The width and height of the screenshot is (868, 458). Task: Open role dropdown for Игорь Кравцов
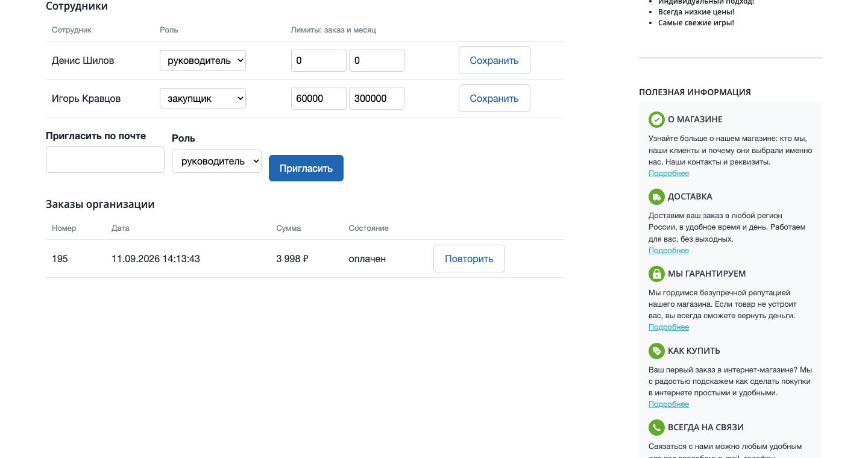point(203,98)
